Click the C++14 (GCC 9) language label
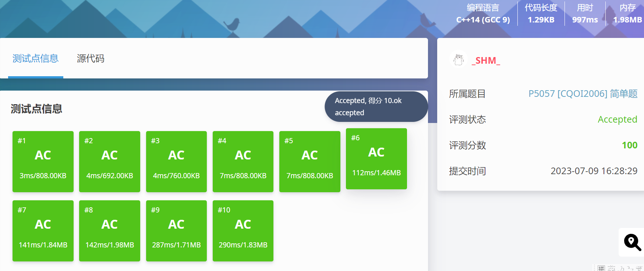The width and height of the screenshot is (644, 271). [483, 20]
